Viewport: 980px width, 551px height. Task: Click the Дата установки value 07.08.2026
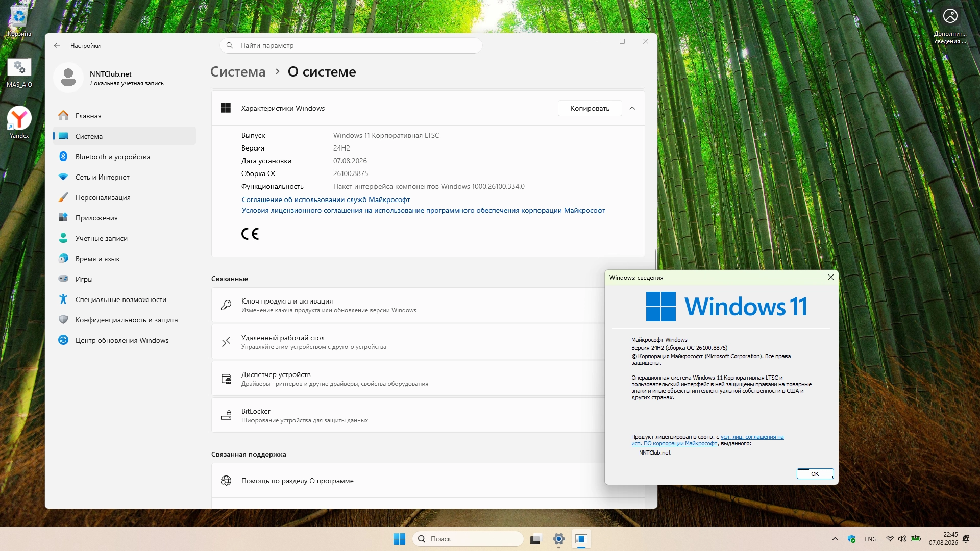[350, 161]
